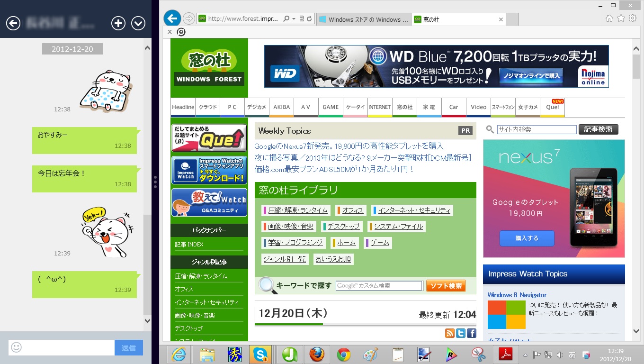Click the chat panel scrollbar thumb
644x364 pixels.
[x=147, y=264]
